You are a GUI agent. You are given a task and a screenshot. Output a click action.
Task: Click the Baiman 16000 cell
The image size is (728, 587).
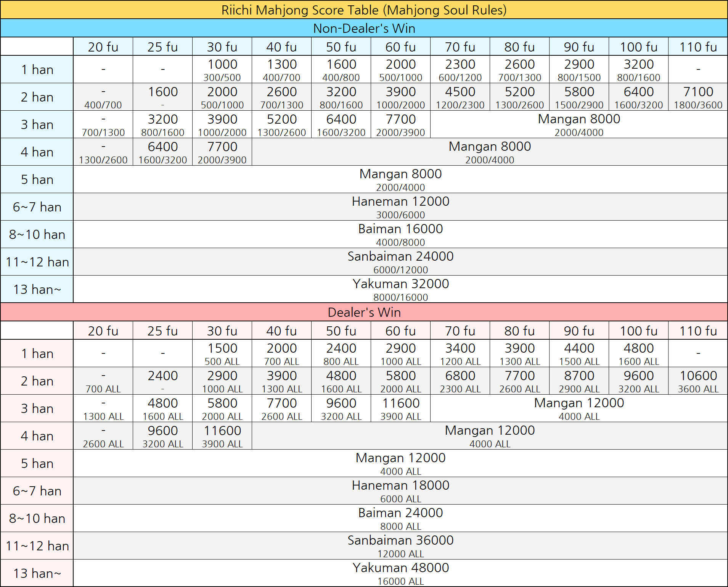(400, 234)
